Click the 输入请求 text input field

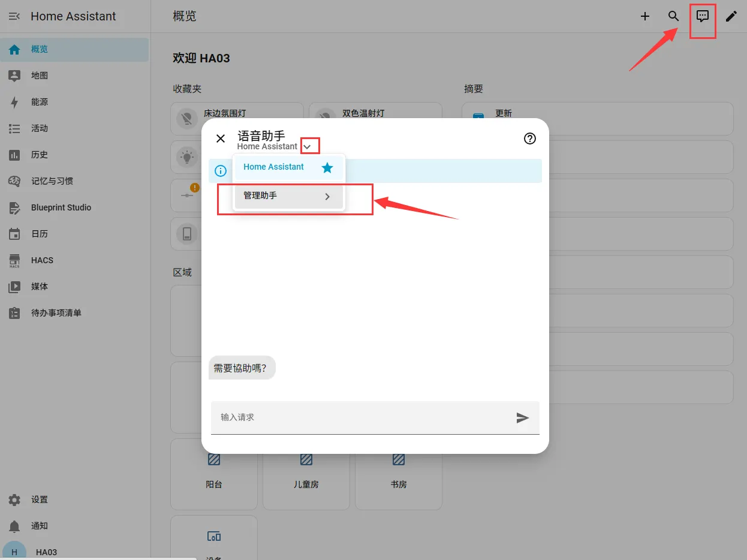pyautogui.click(x=375, y=417)
